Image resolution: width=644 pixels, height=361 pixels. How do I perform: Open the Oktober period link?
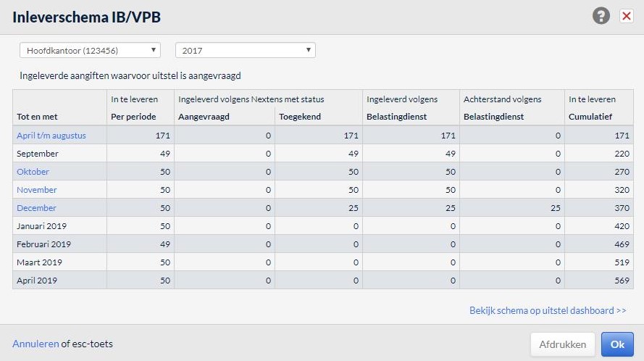tap(33, 172)
